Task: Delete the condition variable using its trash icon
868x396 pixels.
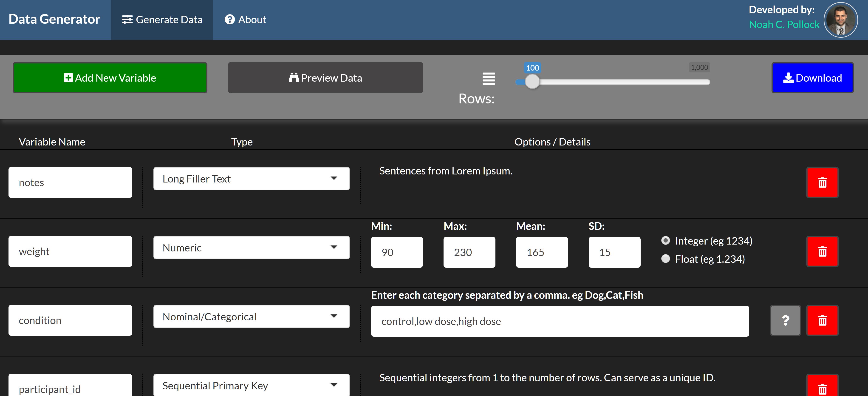Action: 822,320
